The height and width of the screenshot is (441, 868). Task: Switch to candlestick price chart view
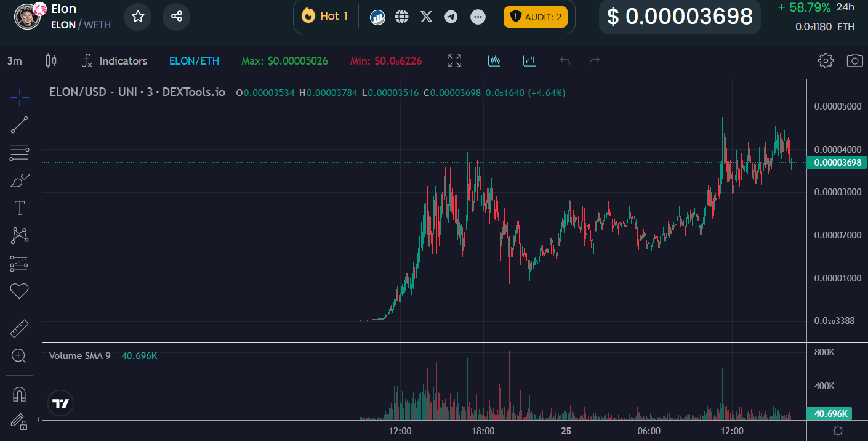click(x=494, y=60)
